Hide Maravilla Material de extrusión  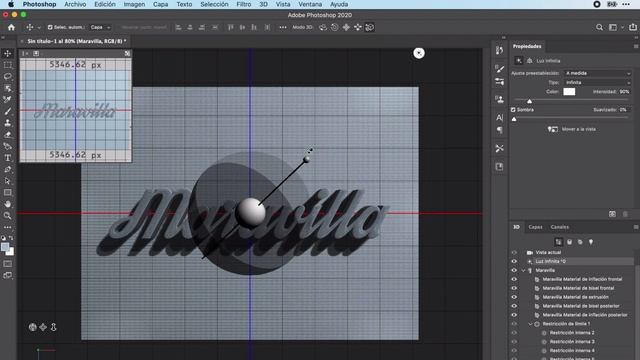tap(514, 297)
